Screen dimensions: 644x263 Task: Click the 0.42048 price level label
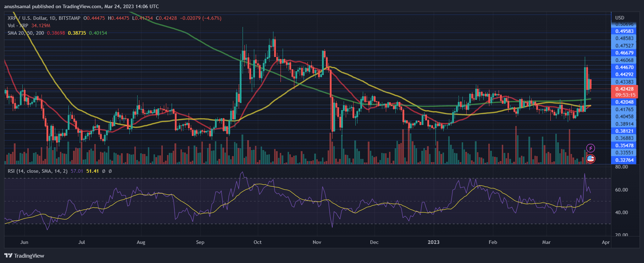[624, 102]
